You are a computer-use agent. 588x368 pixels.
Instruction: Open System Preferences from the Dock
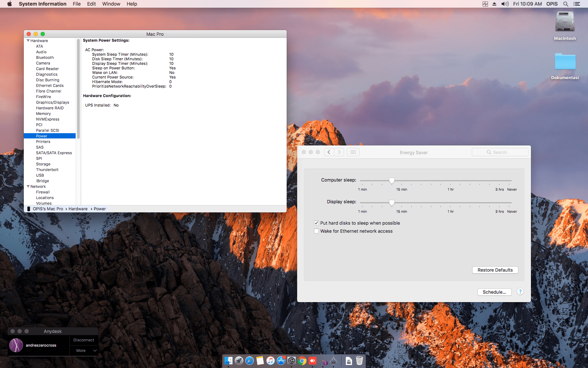point(292,361)
